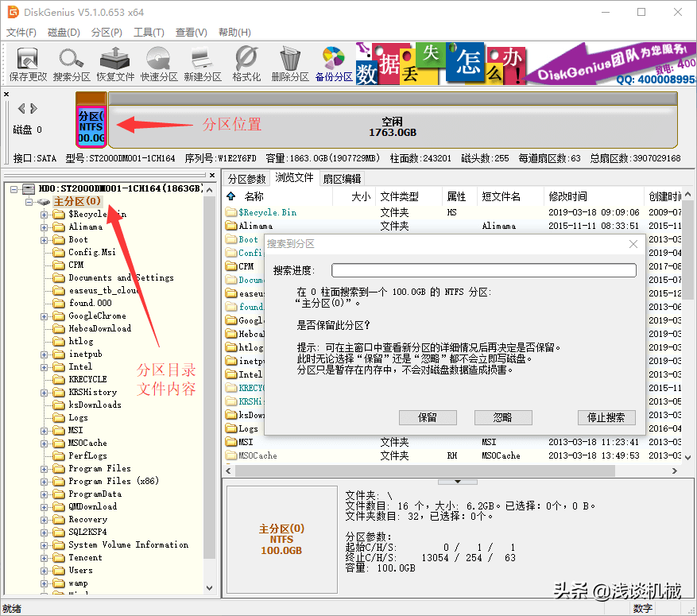Expand the Users folder node
Viewport: 697px width, 616px height.
[x=44, y=571]
